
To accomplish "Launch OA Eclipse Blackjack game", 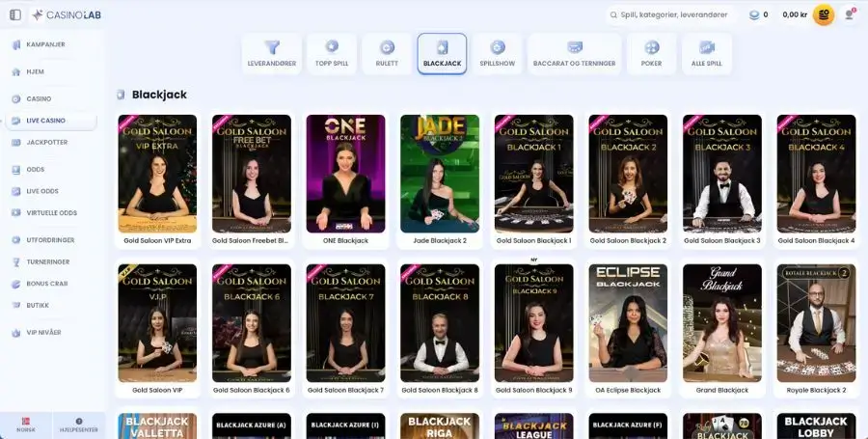I will 628,323.
